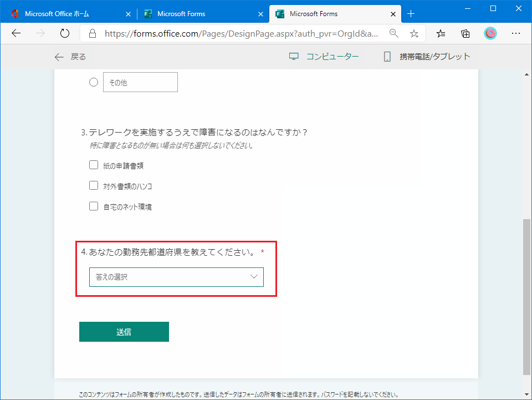The image size is (532, 400).
Task: Click 戻る to go back
Action: [70, 57]
